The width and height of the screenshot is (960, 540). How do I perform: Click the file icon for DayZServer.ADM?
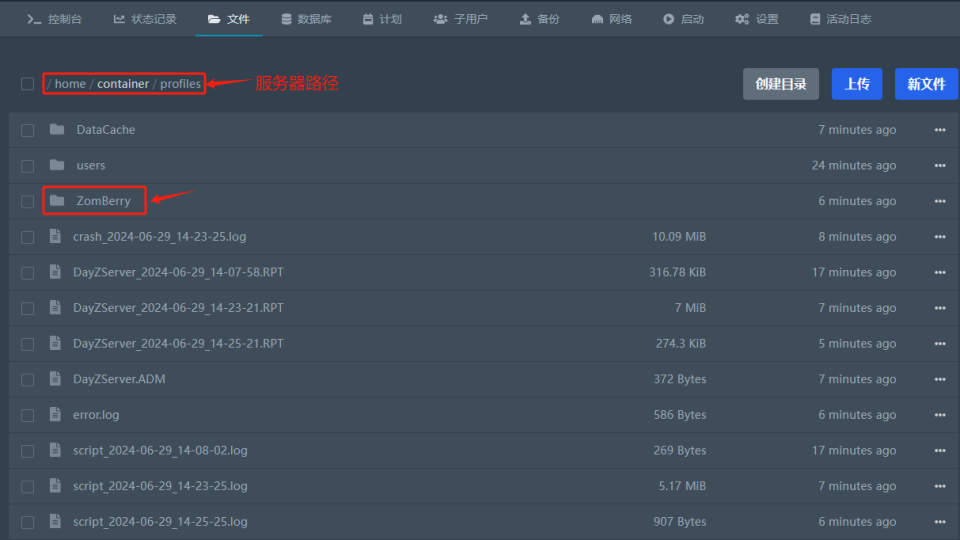click(55, 379)
